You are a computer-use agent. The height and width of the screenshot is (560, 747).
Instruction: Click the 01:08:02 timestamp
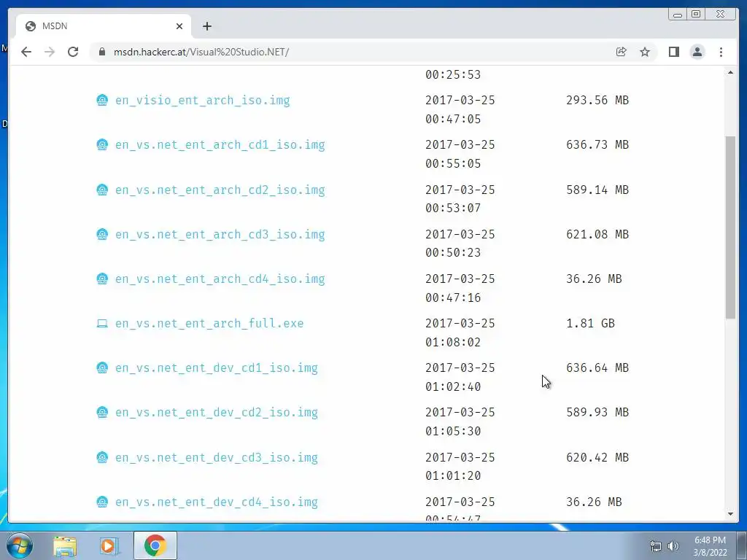(453, 343)
